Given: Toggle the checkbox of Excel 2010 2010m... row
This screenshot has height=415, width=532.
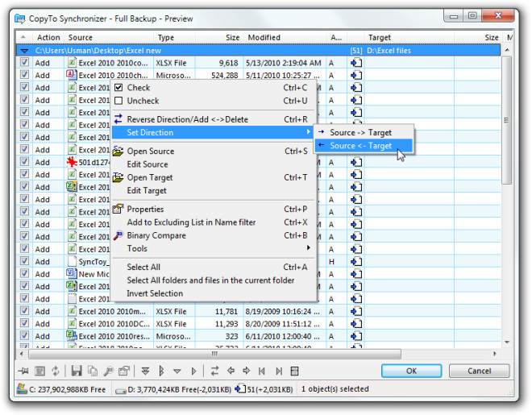Looking at the screenshot, I should [24, 310].
